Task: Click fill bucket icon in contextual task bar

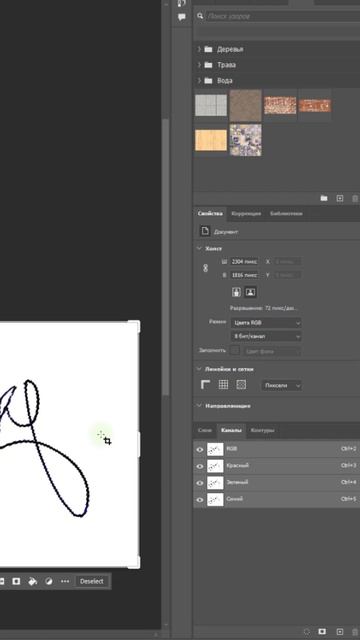Action: pyautogui.click(x=33, y=581)
